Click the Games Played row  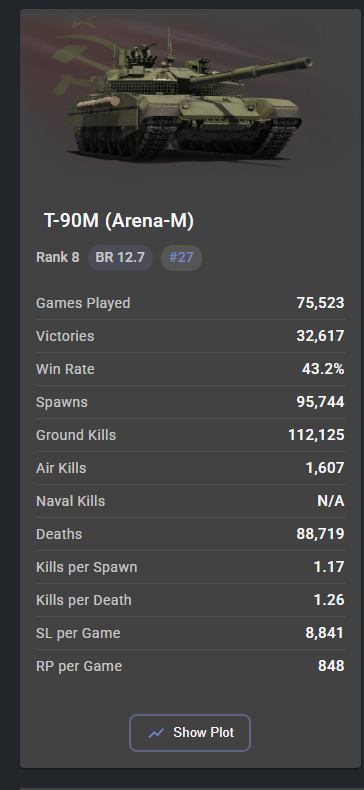[190, 303]
